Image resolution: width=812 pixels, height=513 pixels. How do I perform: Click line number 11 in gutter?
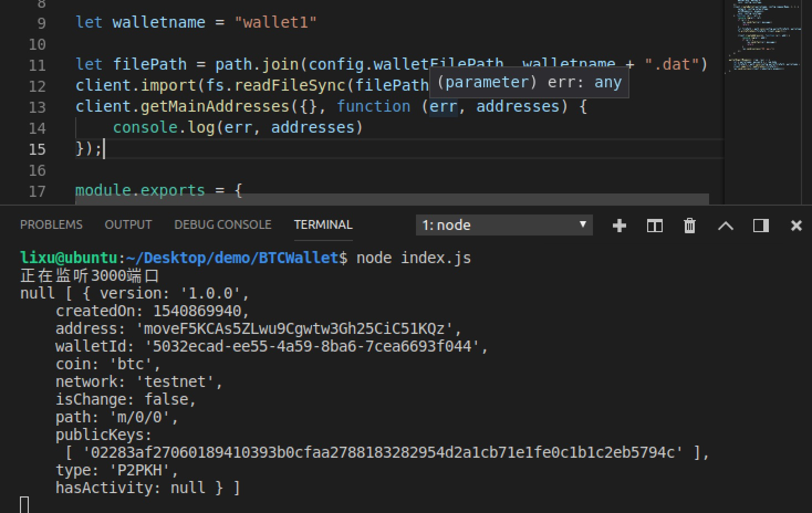(x=37, y=65)
